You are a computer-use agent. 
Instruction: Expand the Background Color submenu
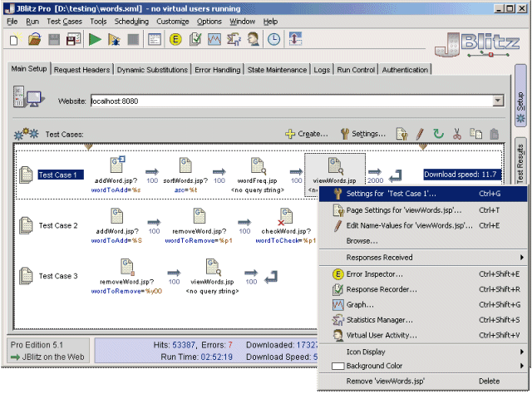click(x=423, y=366)
